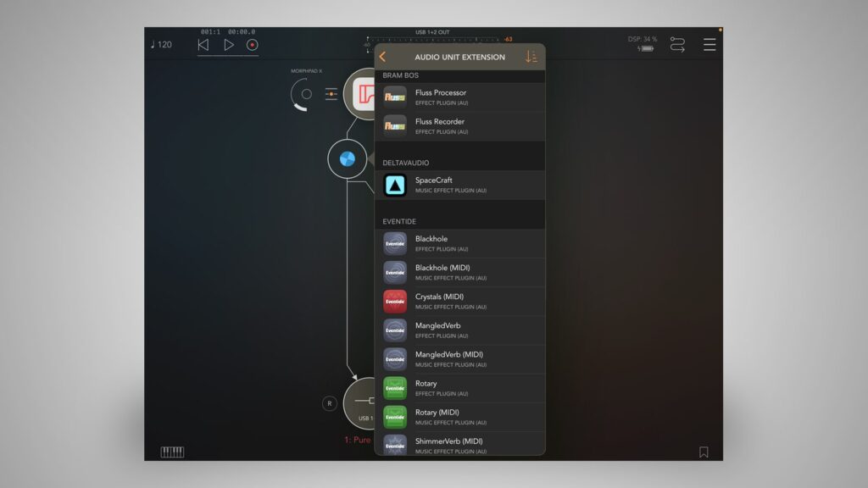Toggle the record button in transport

click(x=252, y=45)
